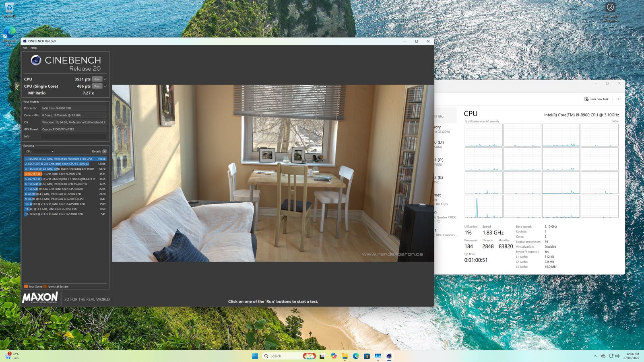Screen dimensions: 644x362
Task: Select ranking row Intel Core i9-9900 CPU
Action: pos(65,174)
